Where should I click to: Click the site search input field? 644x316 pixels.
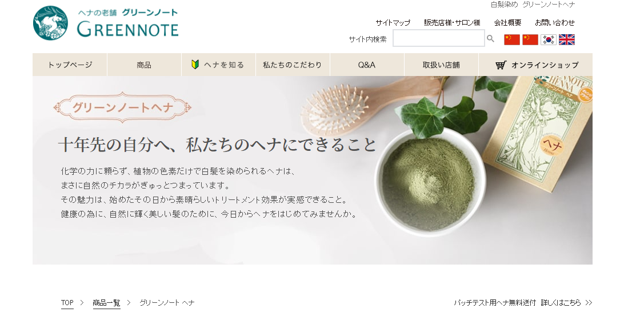[439, 38]
